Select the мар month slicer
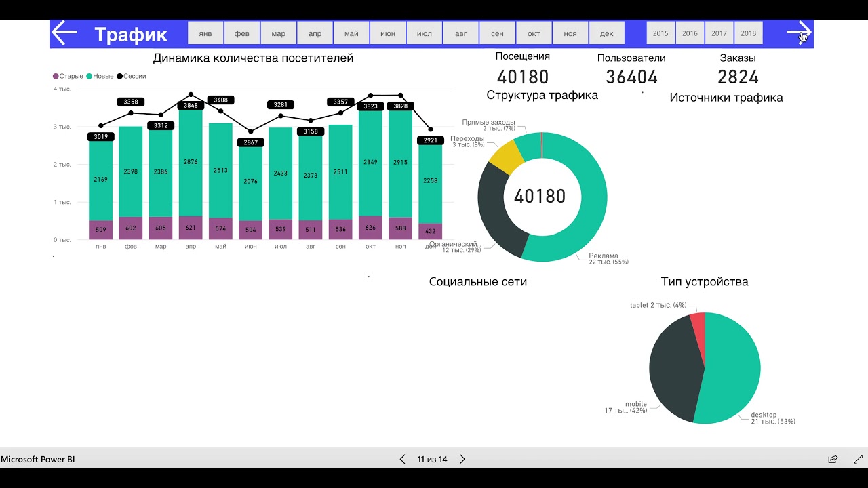This screenshot has height=488, width=868. pyautogui.click(x=279, y=33)
